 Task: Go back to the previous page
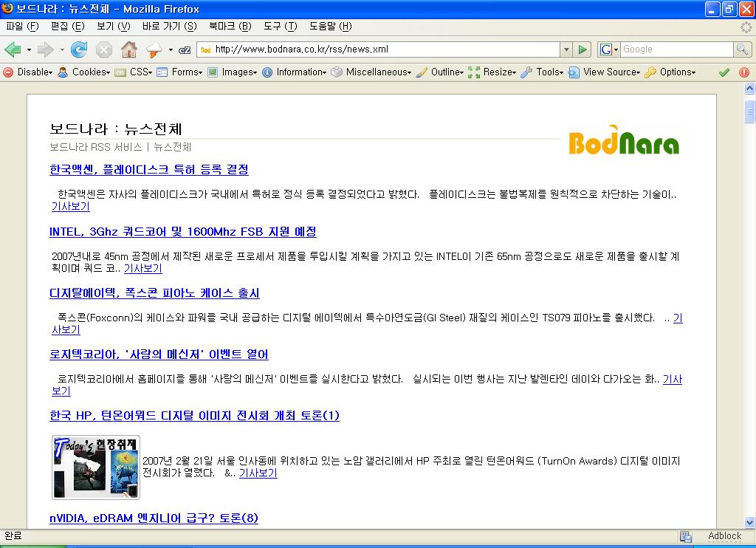coord(13,49)
